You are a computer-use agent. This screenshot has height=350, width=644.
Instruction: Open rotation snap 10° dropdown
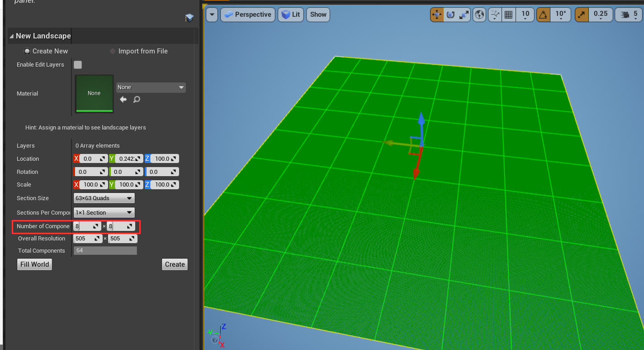561,14
